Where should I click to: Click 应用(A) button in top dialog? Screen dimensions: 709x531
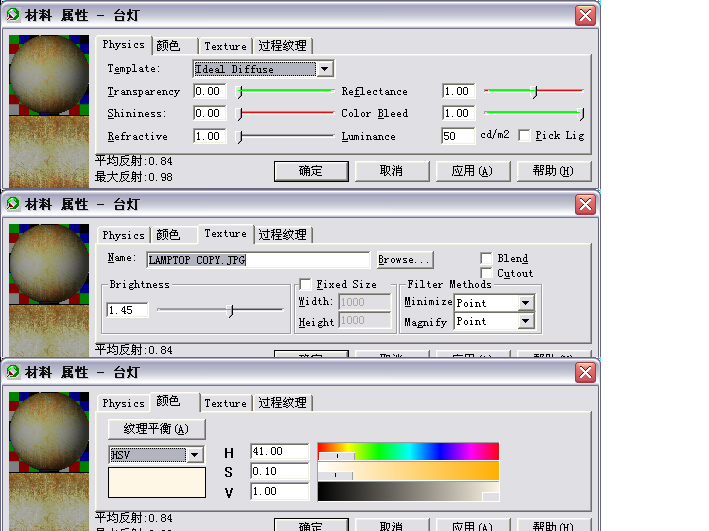(473, 171)
